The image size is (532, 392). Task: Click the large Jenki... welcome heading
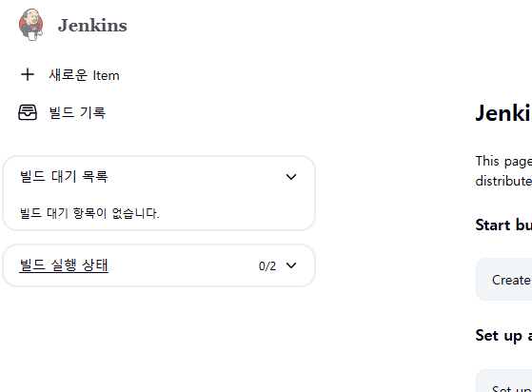503,113
